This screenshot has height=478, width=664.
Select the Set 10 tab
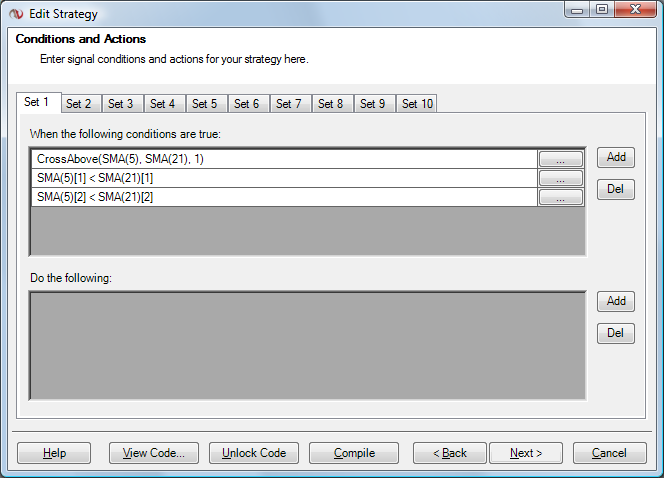coord(417,104)
